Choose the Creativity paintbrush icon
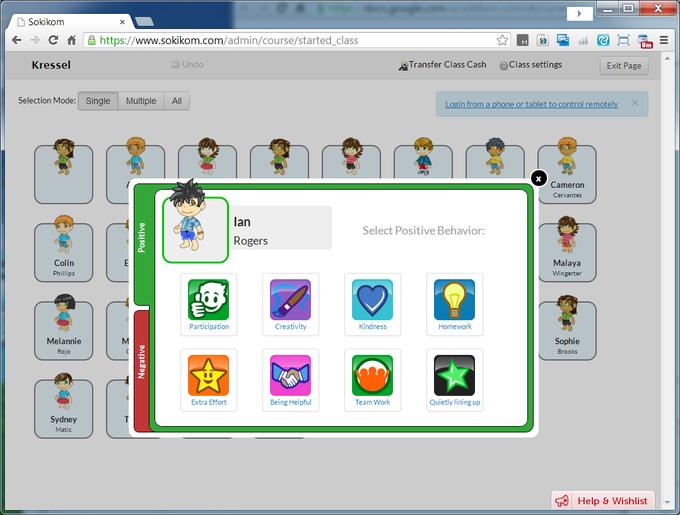680x515 pixels. point(291,304)
